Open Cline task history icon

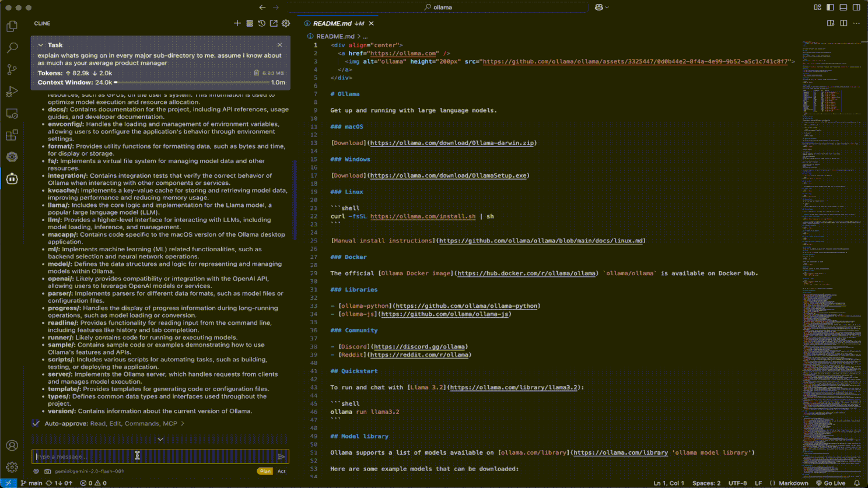261,23
